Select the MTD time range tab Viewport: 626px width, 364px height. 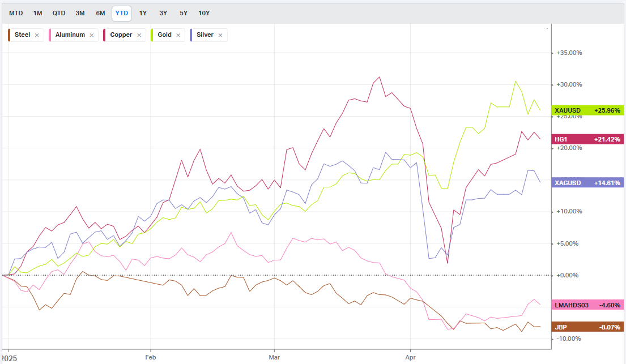[16, 13]
